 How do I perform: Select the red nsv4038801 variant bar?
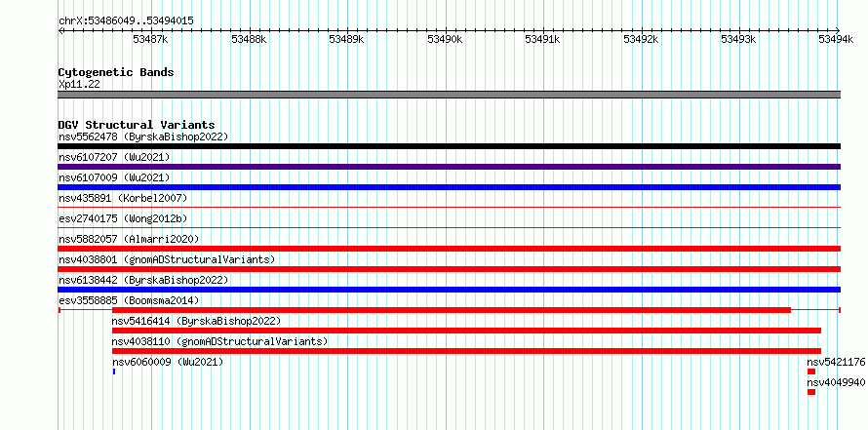click(449, 269)
